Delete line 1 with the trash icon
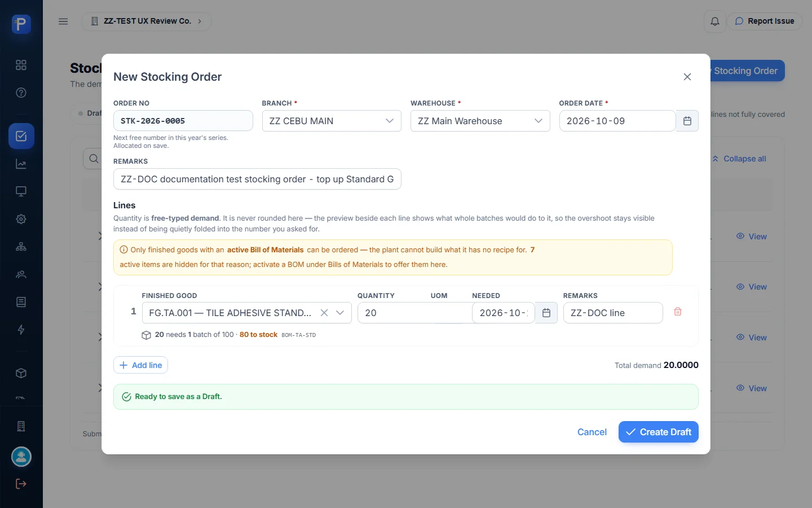 tap(678, 312)
